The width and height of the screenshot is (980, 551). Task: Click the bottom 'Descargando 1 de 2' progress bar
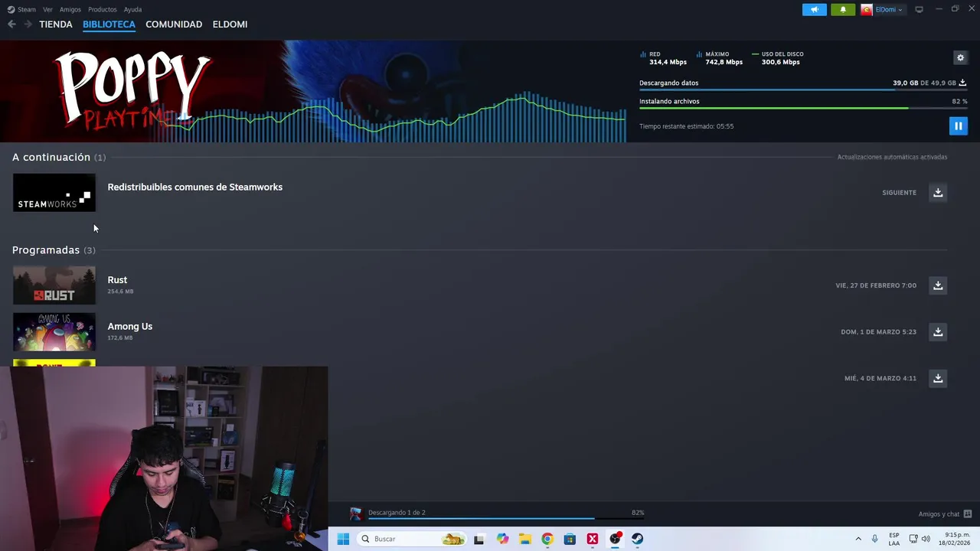pos(505,519)
